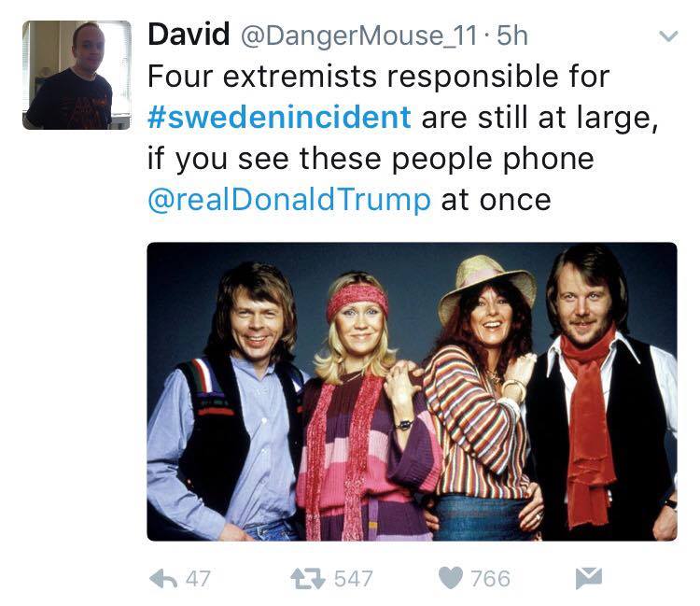Click the retweet icon
The height and width of the screenshot is (606, 700).
pos(308,579)
